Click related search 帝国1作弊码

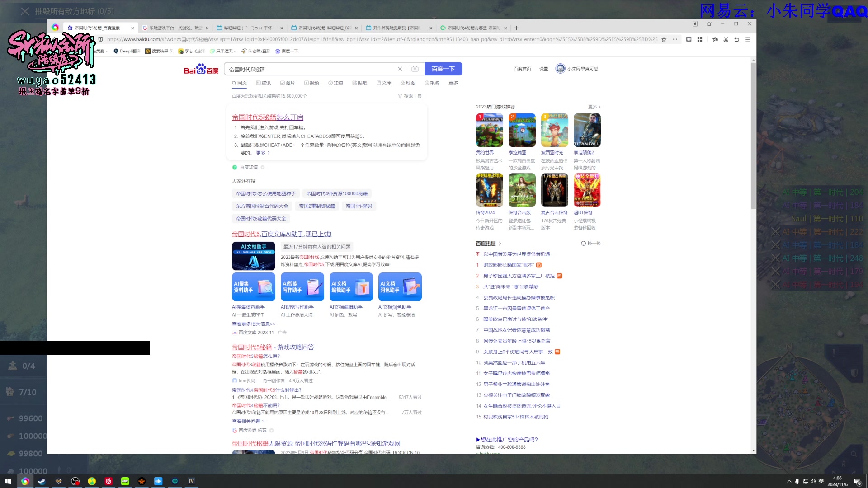[x=359, y=206]
